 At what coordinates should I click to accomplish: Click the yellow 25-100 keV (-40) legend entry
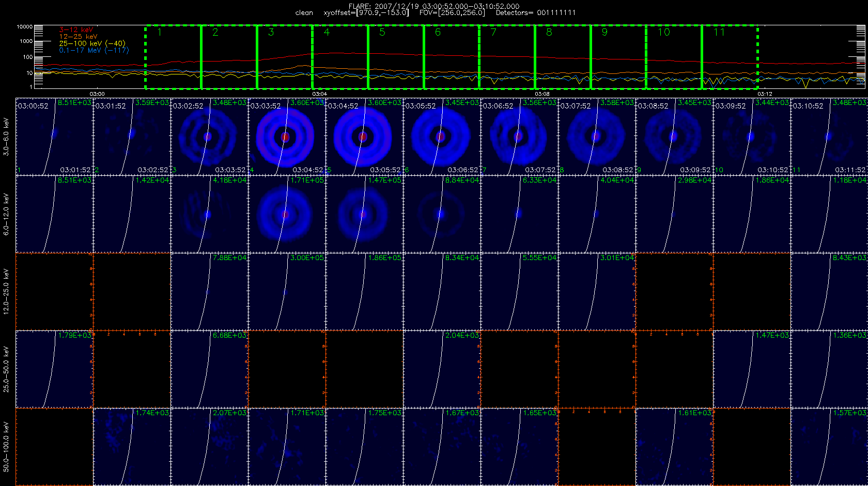click(92, 43)
